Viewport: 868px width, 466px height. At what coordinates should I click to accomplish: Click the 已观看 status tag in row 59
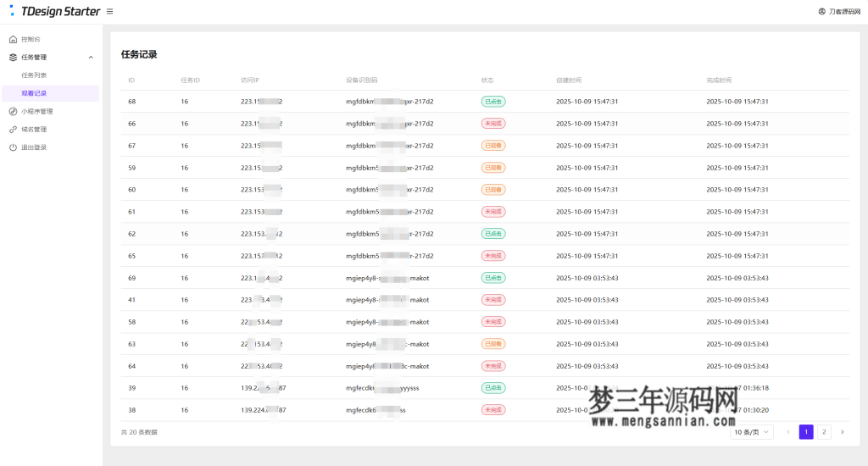[493, 168]
